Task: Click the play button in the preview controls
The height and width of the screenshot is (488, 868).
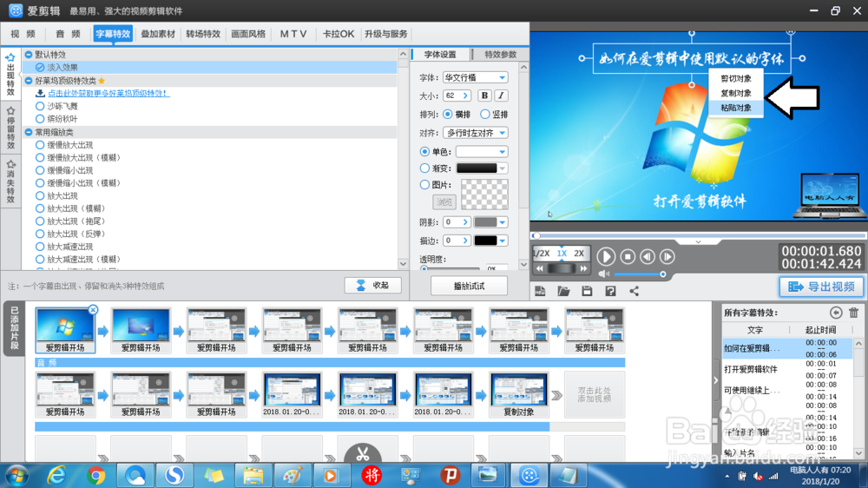Action: pos(606,256)
